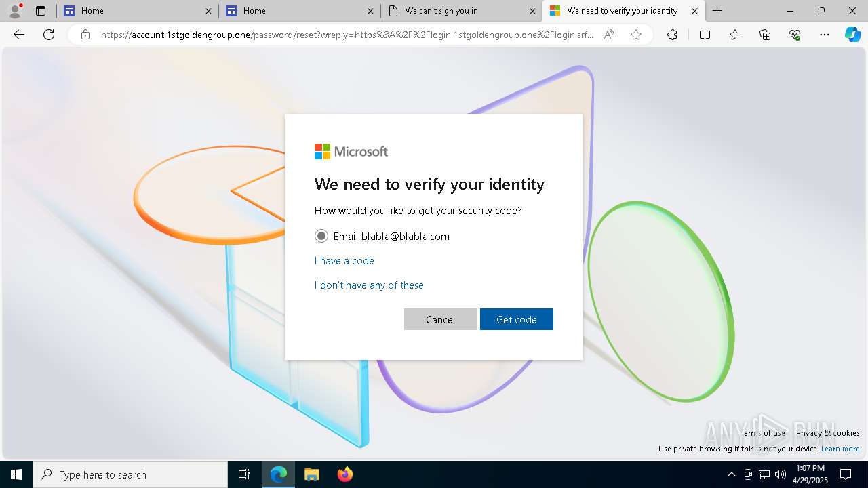Image resolution: width=868 pixels, height=488 pixels.
Task: Close the second Home tab
Action: [370, 11]
